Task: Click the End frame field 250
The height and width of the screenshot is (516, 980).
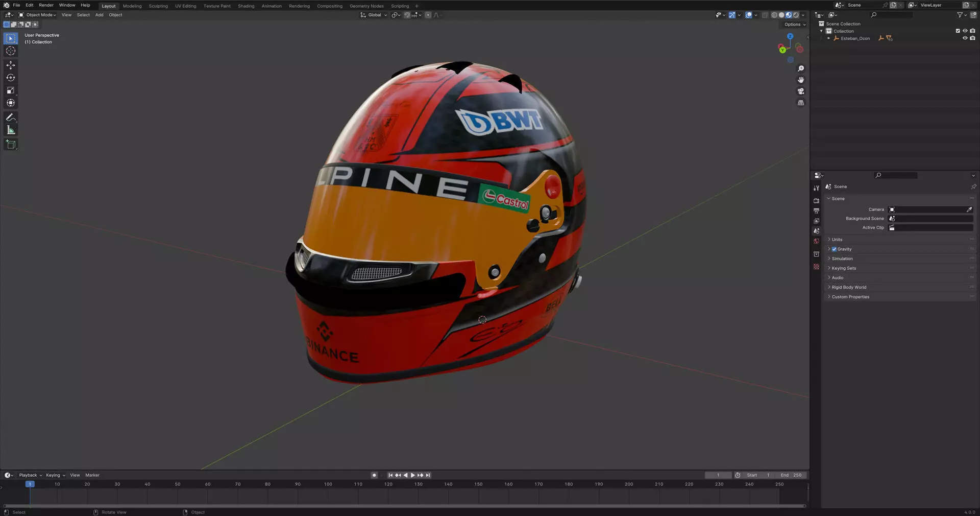Action: tap(791, 475)
